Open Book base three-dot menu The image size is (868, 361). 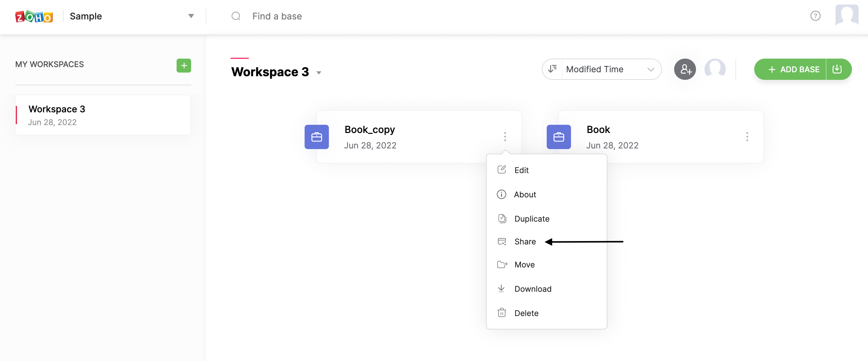tap(747, 137)
